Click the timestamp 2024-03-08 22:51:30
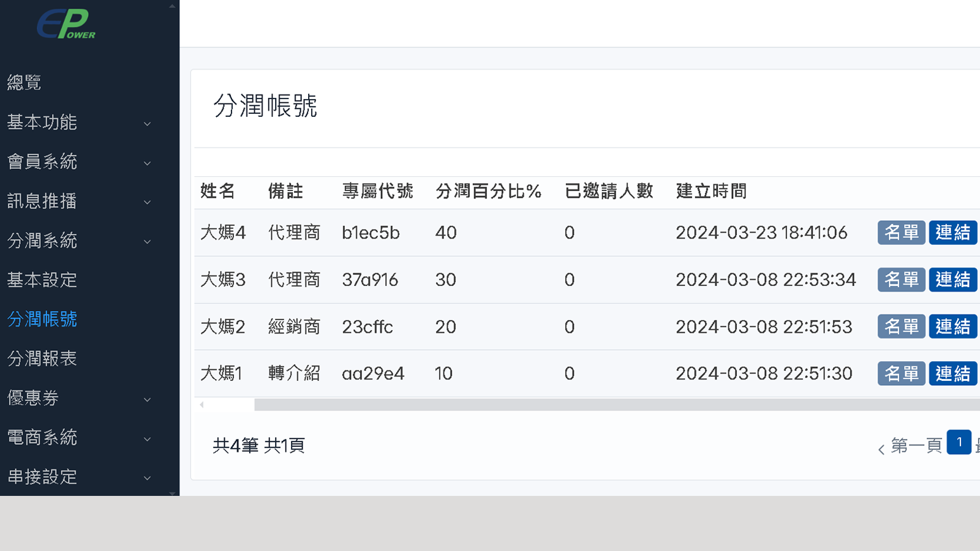Viewport: 980px width, 551px height. pos(764,373)
